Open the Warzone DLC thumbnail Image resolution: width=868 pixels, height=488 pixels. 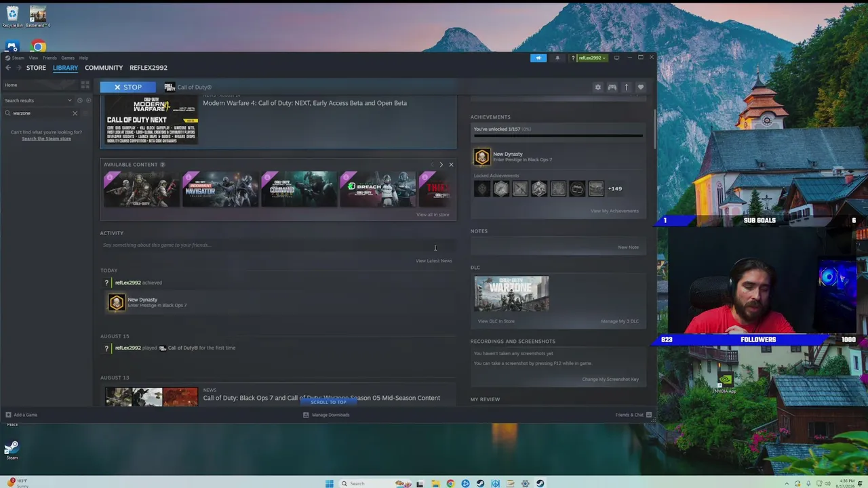coord(511,293)
